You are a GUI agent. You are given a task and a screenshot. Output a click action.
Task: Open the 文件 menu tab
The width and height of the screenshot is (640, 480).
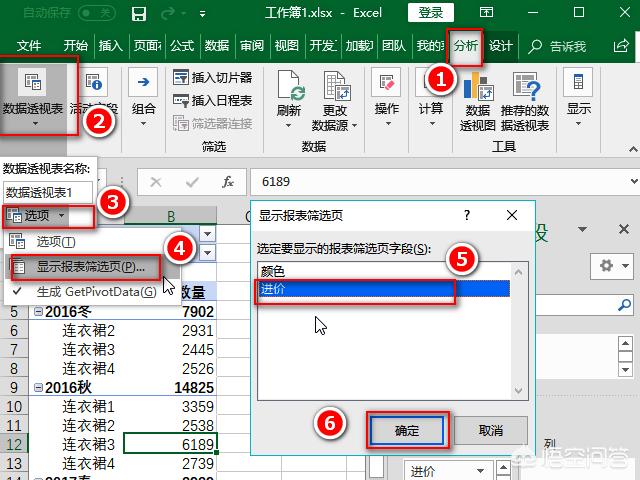29,45
